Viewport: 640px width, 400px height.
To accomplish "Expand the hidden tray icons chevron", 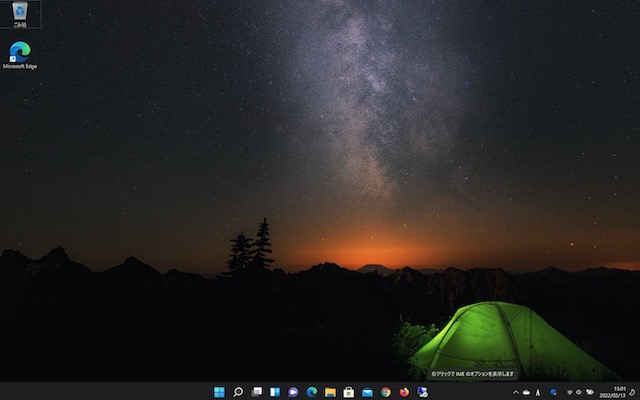I will point(516,393).
